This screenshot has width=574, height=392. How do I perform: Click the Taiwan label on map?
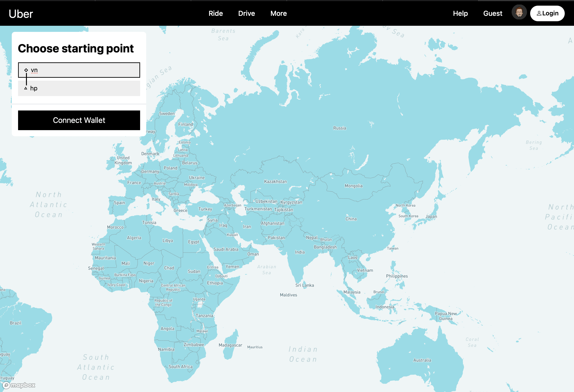(393, 249)
